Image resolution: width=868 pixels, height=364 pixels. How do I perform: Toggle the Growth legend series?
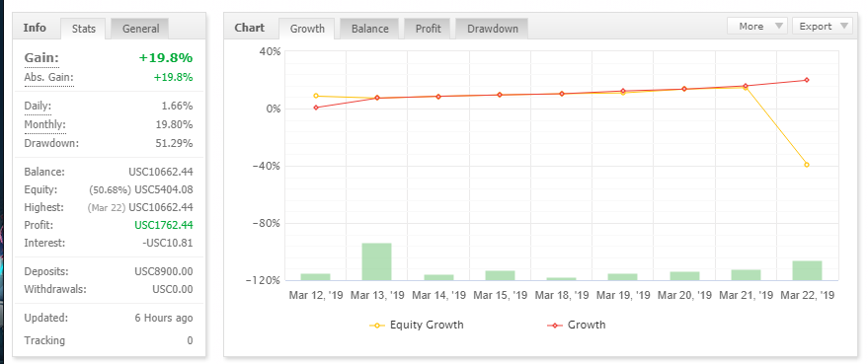577,325
